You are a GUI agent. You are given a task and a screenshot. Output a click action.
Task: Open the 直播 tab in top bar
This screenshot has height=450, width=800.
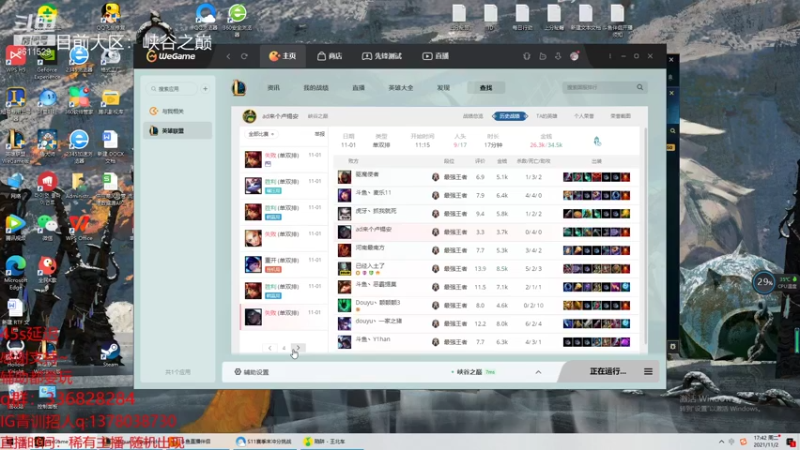click(x=435, y=56)
